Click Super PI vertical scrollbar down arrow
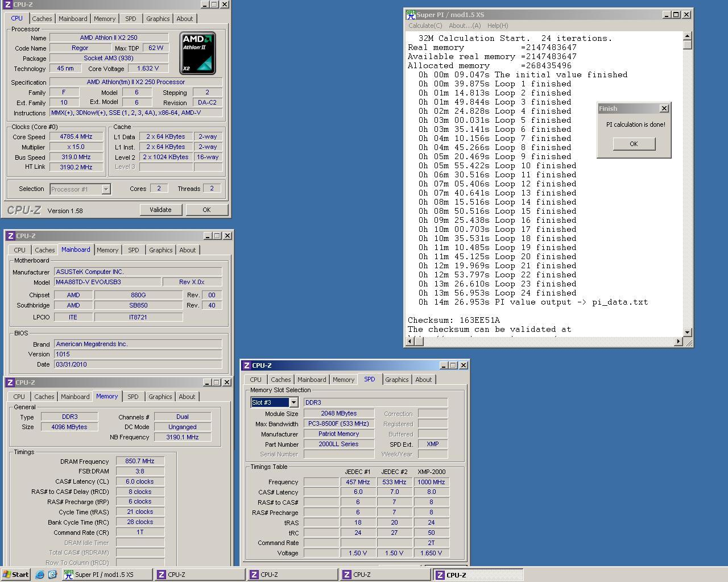Image resolution: width=728 pixels, height=582 pixels. 688,332
